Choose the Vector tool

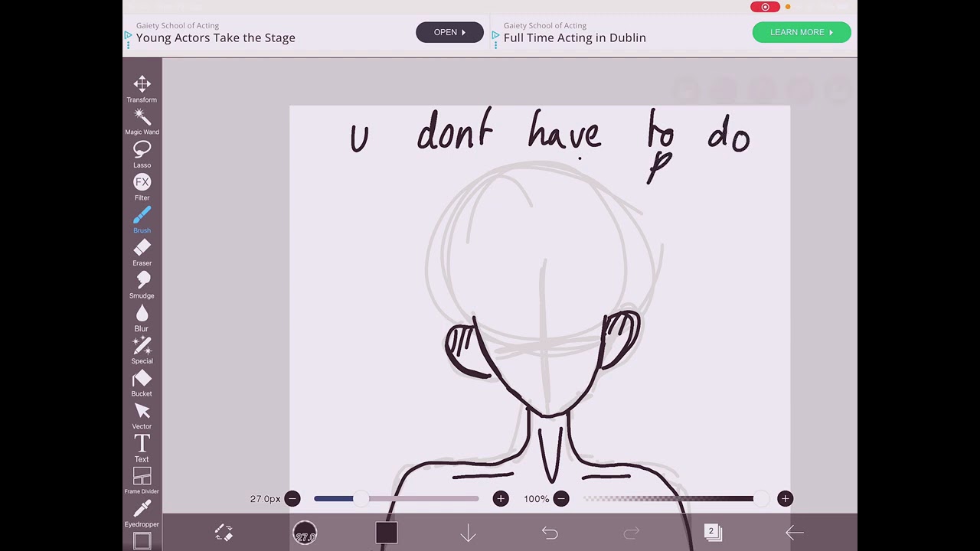pos(142,416)
